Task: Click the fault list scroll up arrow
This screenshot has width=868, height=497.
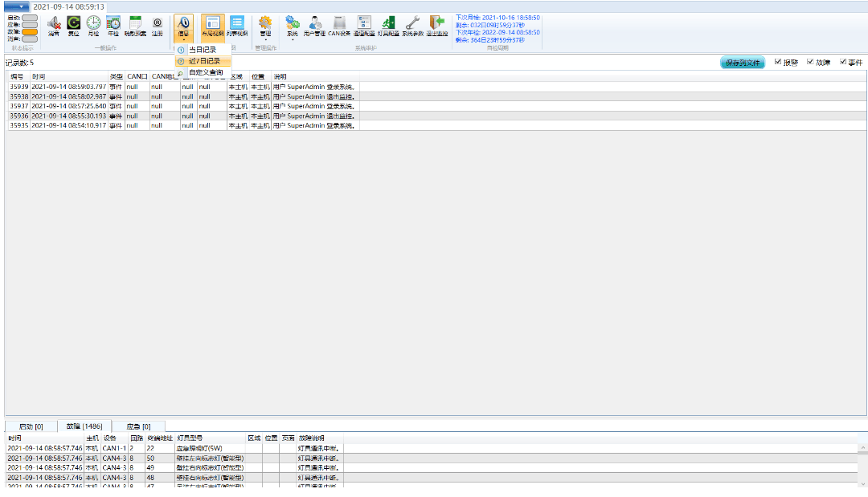Action: (862, 448)
